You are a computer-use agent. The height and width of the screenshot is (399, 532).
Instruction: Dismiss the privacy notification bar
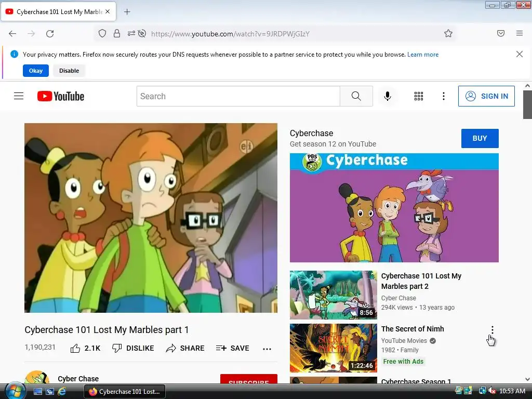[520, 54]
